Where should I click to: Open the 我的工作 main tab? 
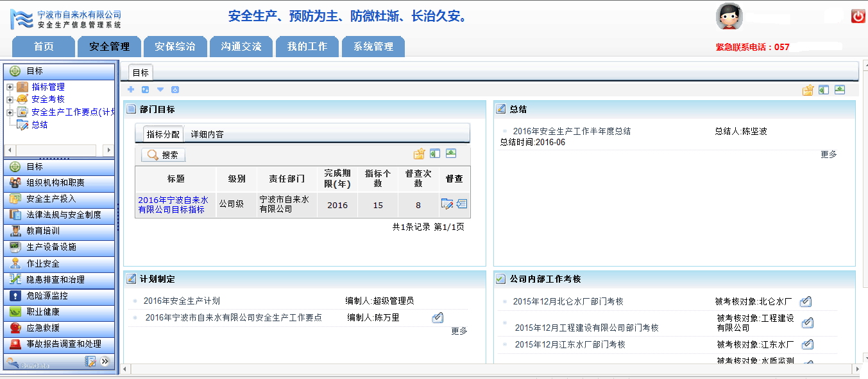coord(307,47)
